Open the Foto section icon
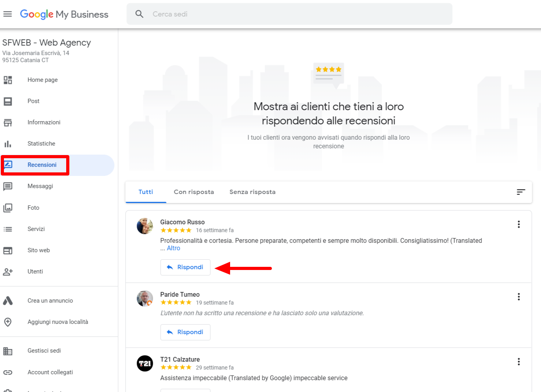Screen dimensions: 541x392 pos(8,207)
